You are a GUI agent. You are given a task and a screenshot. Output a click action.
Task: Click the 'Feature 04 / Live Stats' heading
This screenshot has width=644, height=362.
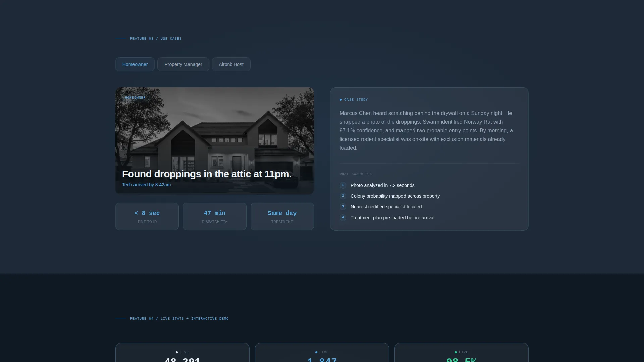(x=179, y=319)
